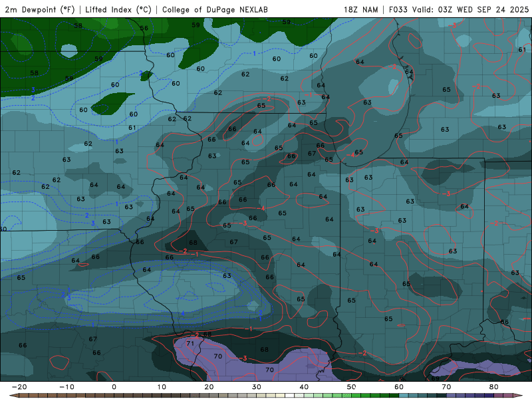Click the "-10" color scale label
The height and width of the screenshot is (399, 532).
66,387
